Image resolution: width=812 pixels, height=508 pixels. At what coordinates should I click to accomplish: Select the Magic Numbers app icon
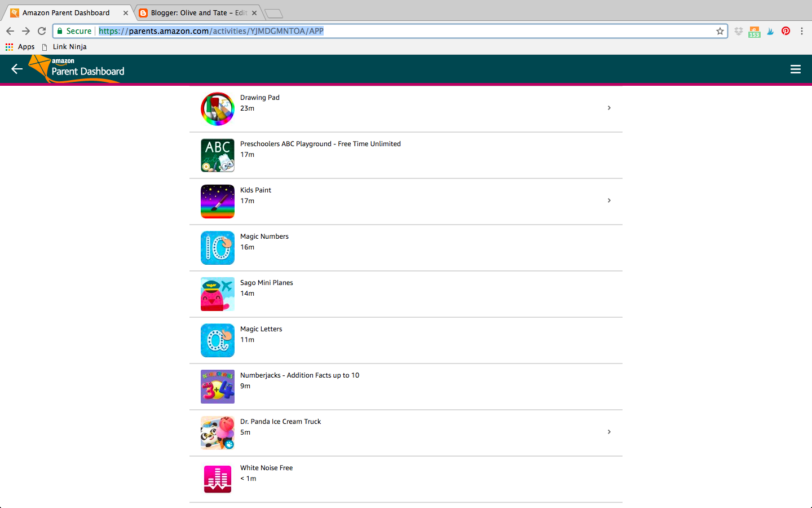[218, 248]
